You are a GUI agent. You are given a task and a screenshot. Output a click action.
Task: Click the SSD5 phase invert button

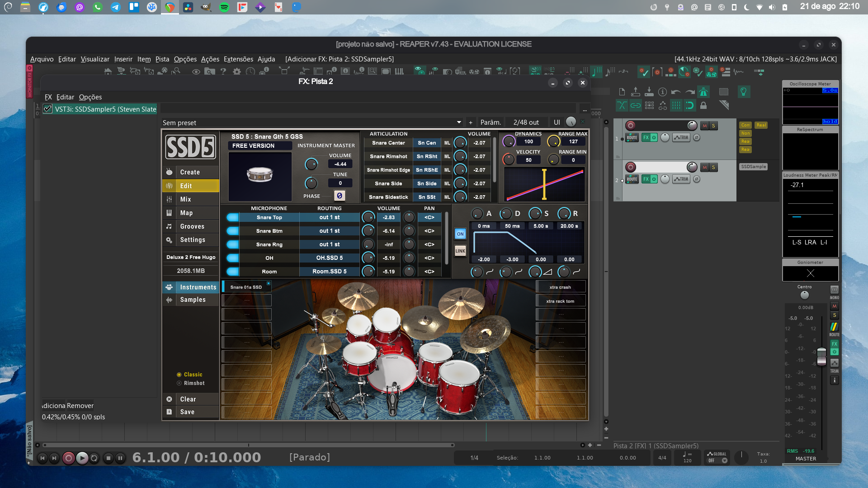[x=339, y=196]
